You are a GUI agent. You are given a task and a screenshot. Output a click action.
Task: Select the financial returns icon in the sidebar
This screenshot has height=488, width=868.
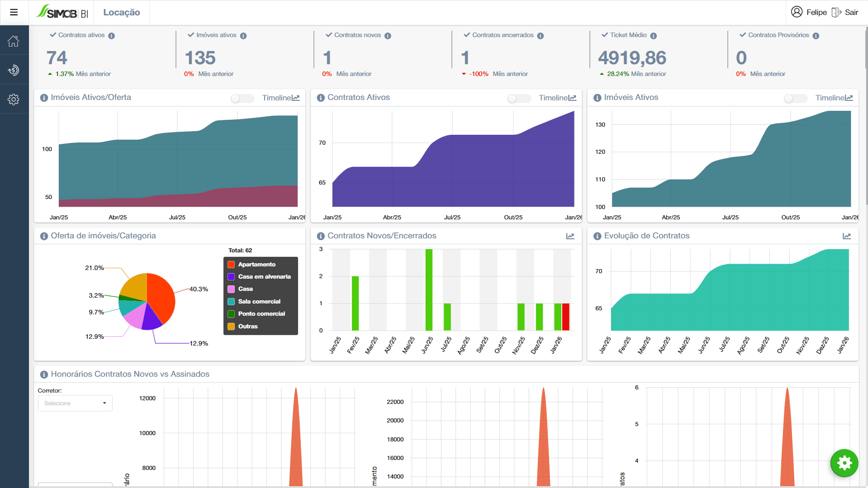click(14, 70)
